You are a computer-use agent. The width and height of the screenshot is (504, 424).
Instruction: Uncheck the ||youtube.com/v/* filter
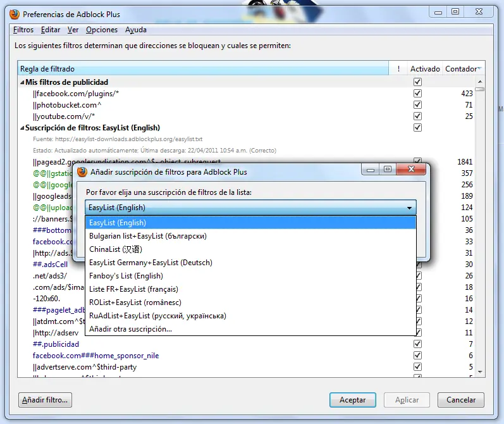[417, 116]
